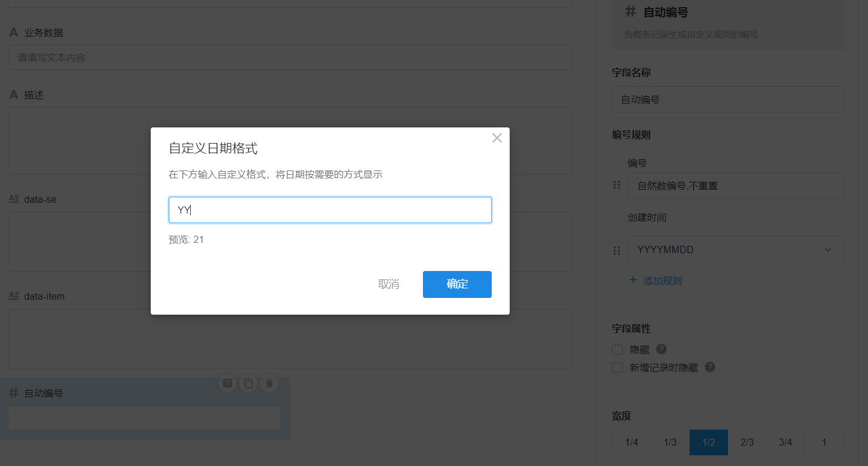Select 2/3 width option

coord(747,443)
